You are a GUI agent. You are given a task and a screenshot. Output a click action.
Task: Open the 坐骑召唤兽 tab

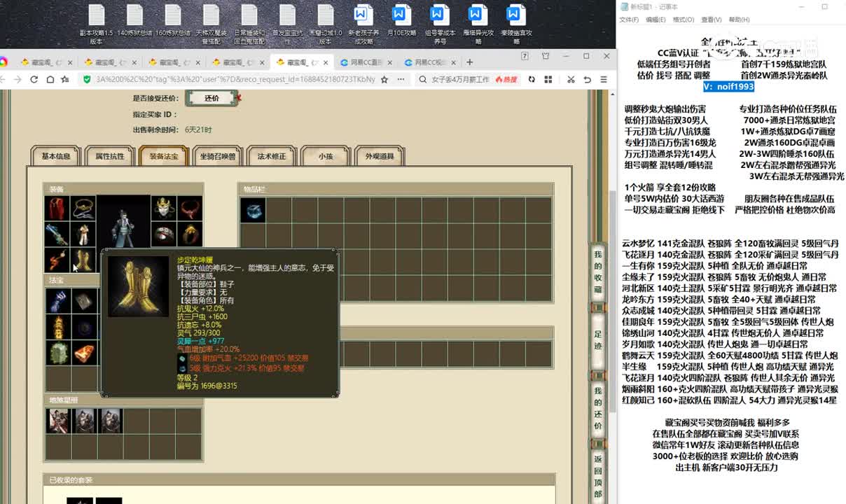[218, 156]
